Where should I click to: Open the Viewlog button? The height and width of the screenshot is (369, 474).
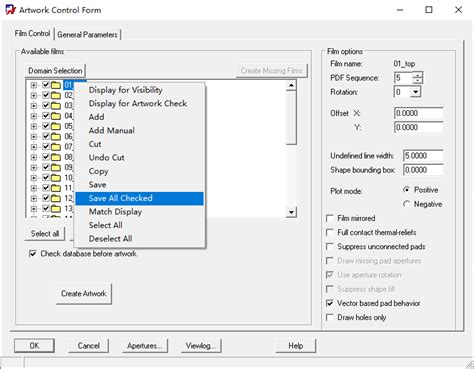201,346
